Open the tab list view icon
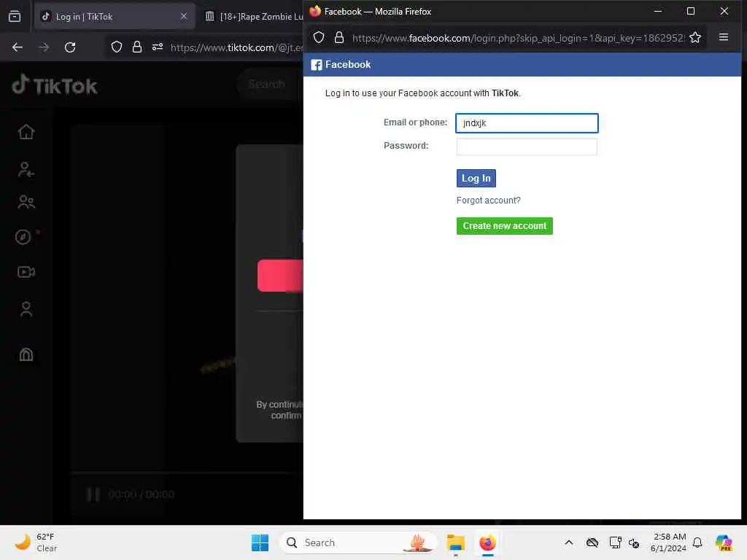Image resolution: width=747 pixels, height=560 pixels. 15,17
